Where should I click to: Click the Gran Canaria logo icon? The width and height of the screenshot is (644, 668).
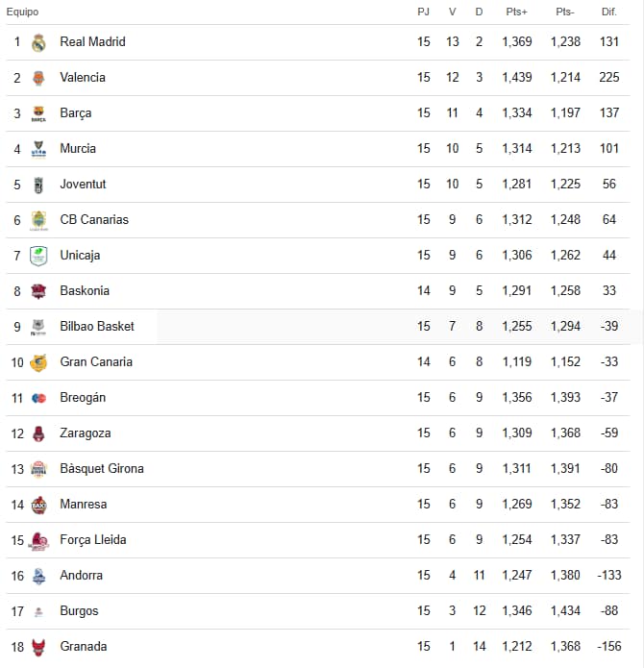tap(38, 362)
